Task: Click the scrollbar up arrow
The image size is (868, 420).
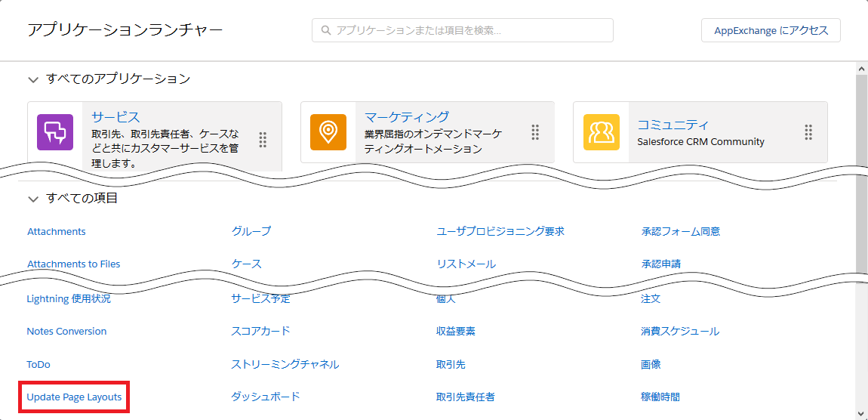Action: (861, 69)
